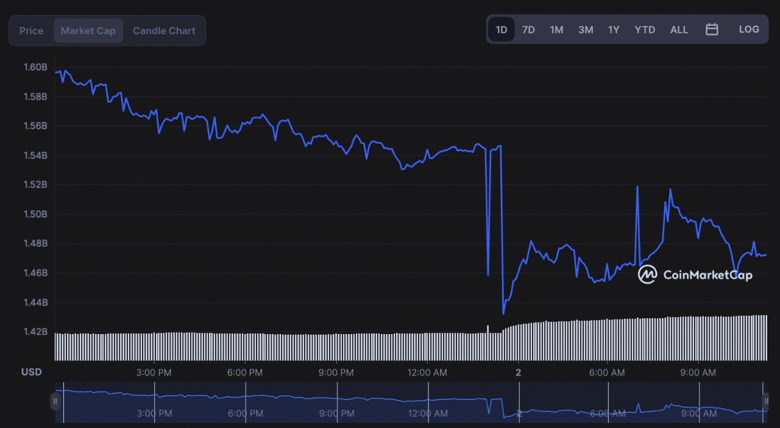
Task: Switch to the 7D time range
Action: [x=528, y=30]
